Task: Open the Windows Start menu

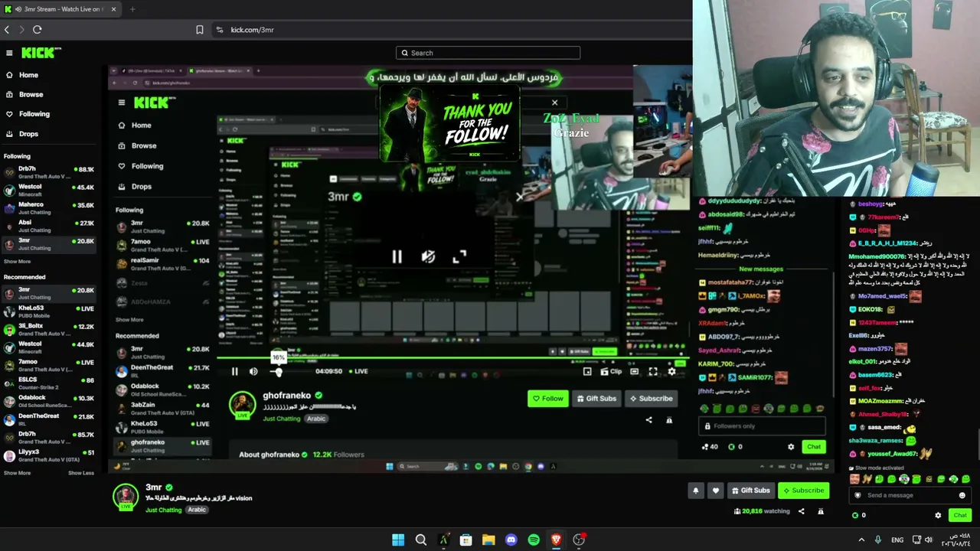Action: (398, 540)
